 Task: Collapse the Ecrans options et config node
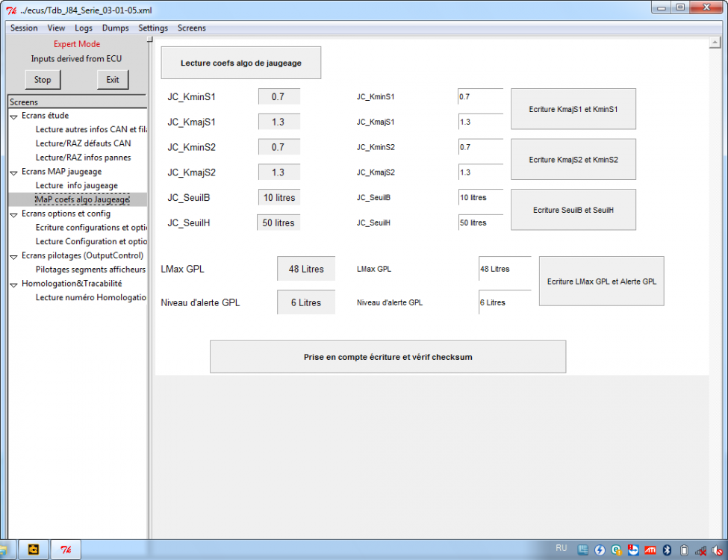click(14, 215)
